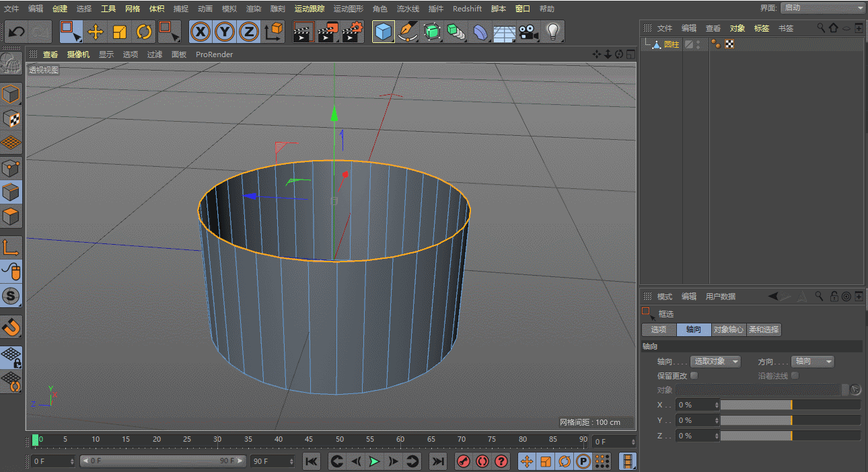Viewport: 868px width, 472px height.
Task: Click the Undo arrow icon
Action: click(x=16, y=32)
